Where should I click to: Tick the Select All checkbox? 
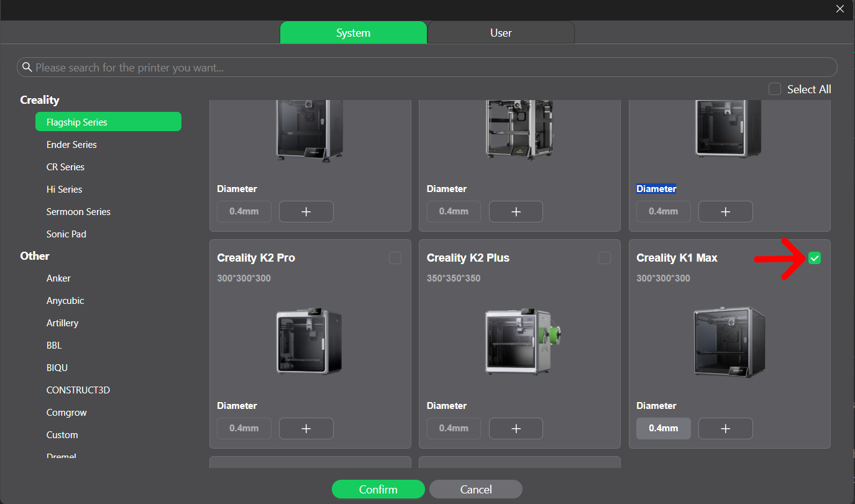point(774,89)
